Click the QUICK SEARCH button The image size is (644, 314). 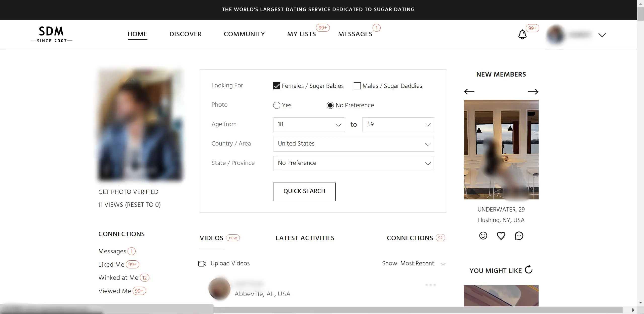(304, 192)
